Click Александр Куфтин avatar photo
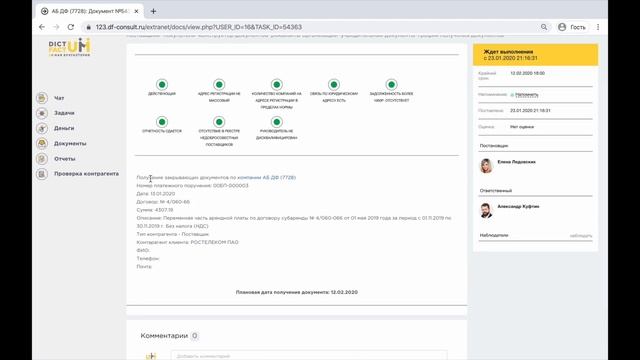 click(x=486, y=211)
